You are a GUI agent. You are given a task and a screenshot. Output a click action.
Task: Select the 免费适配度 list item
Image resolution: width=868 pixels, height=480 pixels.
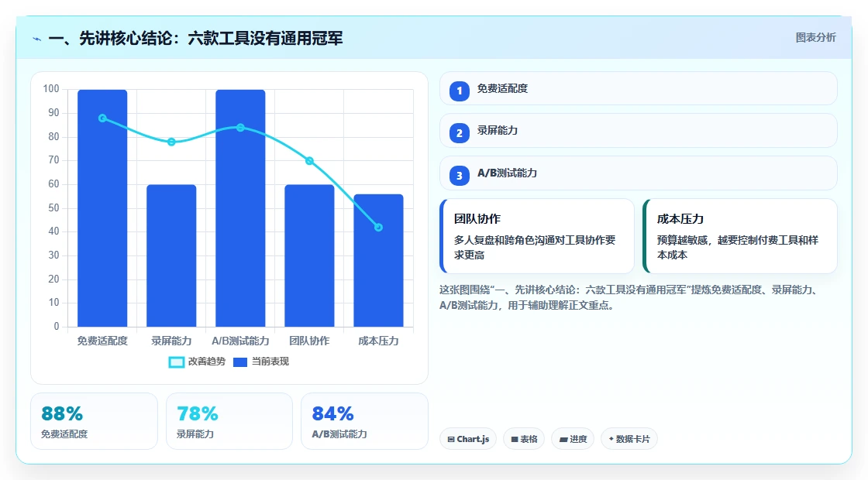pos(639,88)
